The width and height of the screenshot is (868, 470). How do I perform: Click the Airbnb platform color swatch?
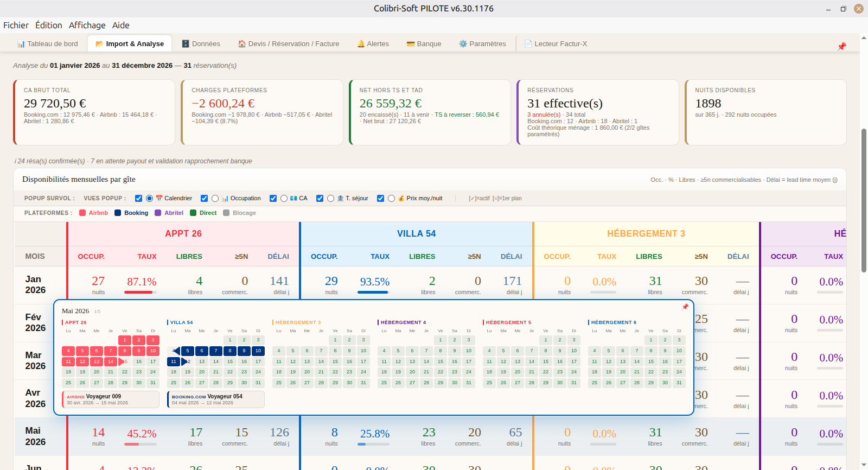82,213
